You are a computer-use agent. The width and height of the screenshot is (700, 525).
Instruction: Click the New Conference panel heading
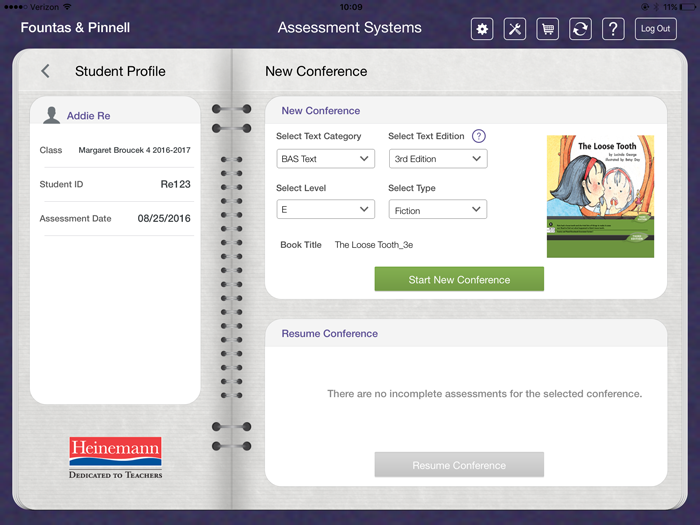pyautogui.click(x=321, y=111)
